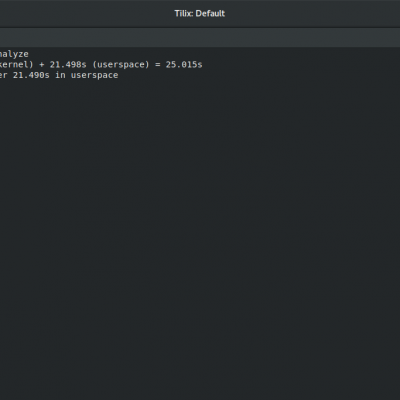Screen dimensions: 400x400
Task: Click the "25.015s" total boot time text
Action: coord(184,64)
